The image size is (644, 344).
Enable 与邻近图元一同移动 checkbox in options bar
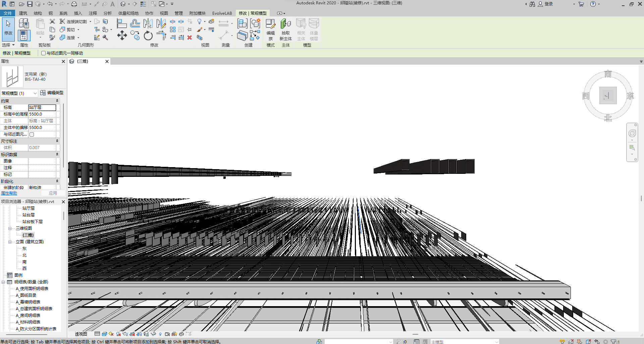44,53
